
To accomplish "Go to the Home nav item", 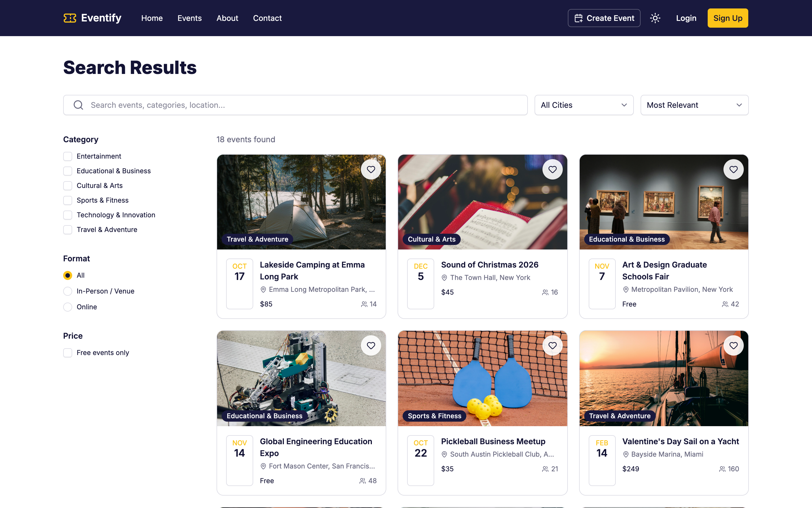I will [152, 18].
